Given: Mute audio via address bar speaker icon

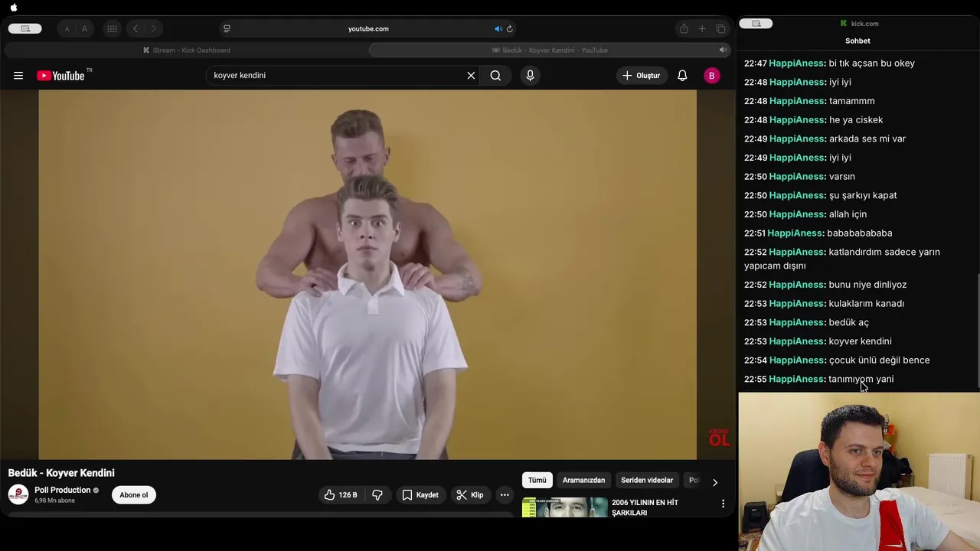Looking at the screenshot, I should pos(498,29).
